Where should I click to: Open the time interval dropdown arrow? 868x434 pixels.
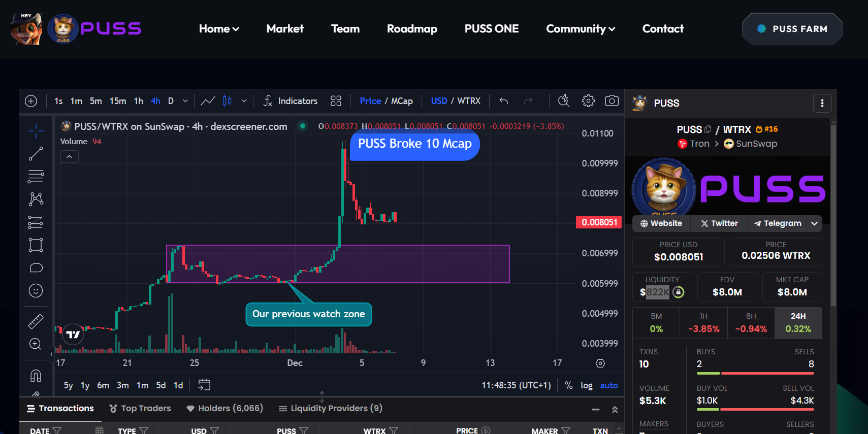[x=185, y=101]
